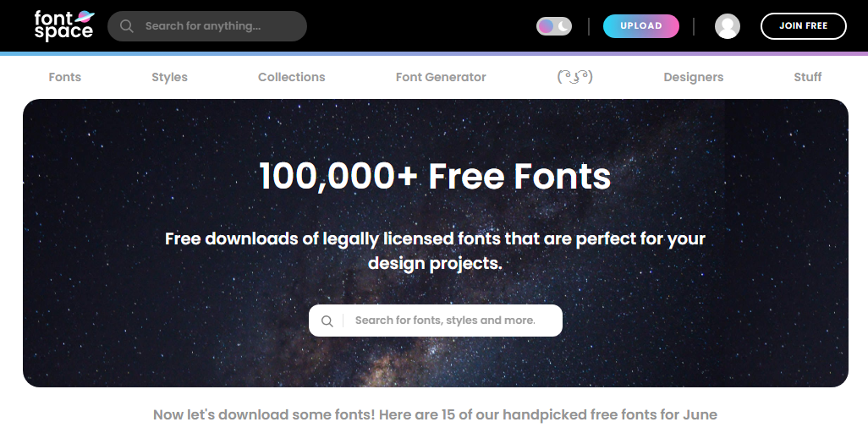The width and height of the screenshot is (868, 444).
Task: Focus the 'Search for fonts, styles and more' field
Action: click(436, 321)
